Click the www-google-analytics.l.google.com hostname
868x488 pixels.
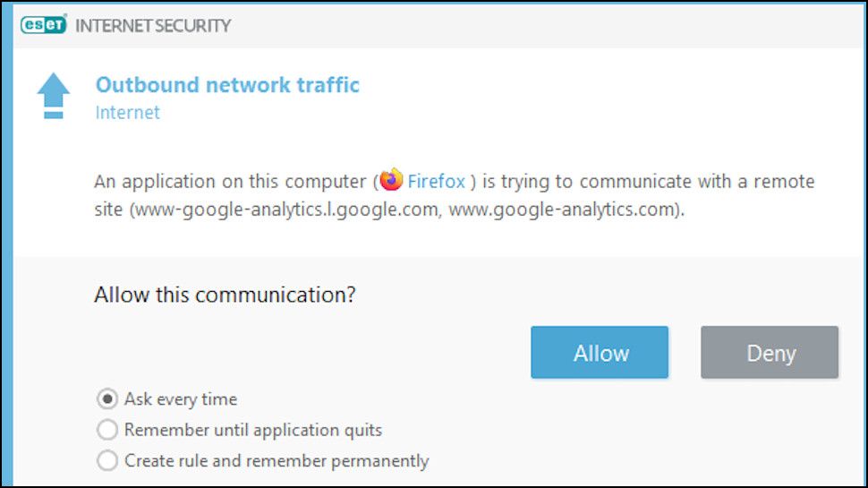coord(285,212)
